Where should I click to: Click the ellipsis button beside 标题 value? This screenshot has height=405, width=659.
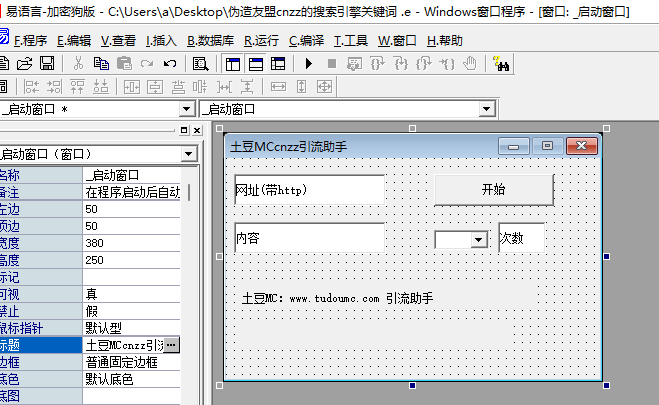click(x=171, y=345)
